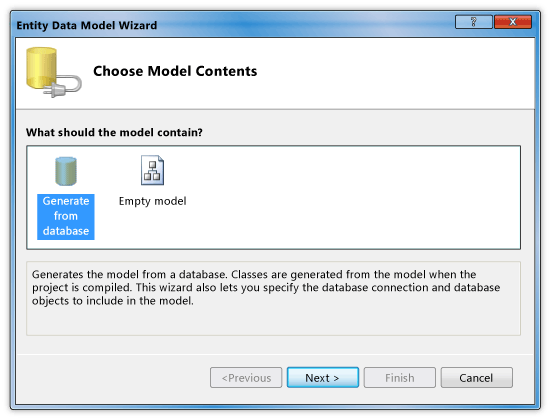Click the Choose Model Contents heading

tap(175, 71)
